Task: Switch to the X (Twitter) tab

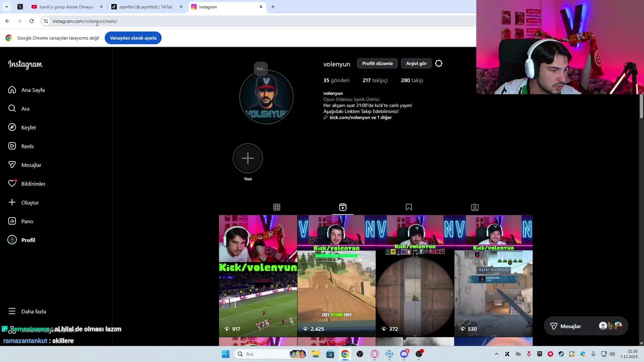Action: pyautogui.click(x=20, y=7)
